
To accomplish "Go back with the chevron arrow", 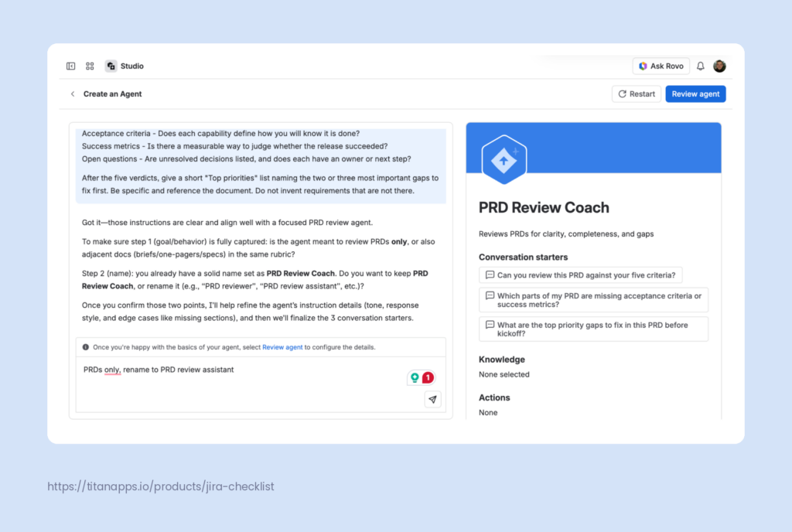I will 73,94.
